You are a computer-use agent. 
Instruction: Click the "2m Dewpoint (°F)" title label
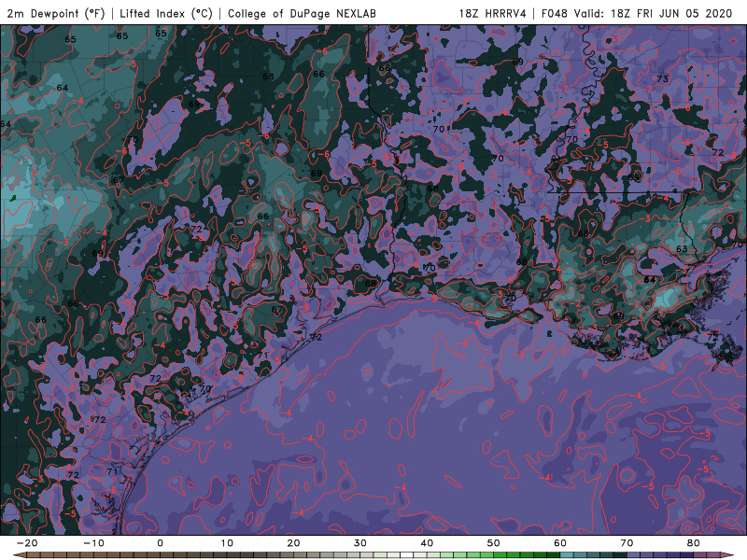pyautogui.click(x=56, y=13)
